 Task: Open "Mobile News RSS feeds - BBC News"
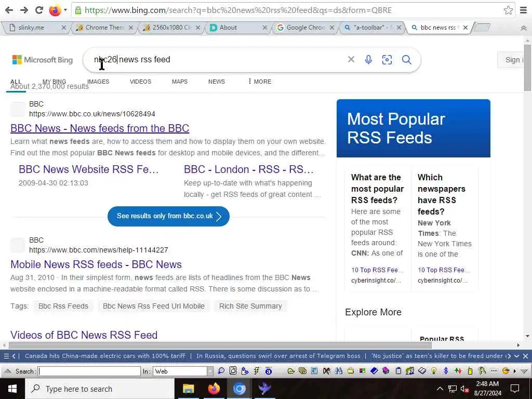(96, 264)
